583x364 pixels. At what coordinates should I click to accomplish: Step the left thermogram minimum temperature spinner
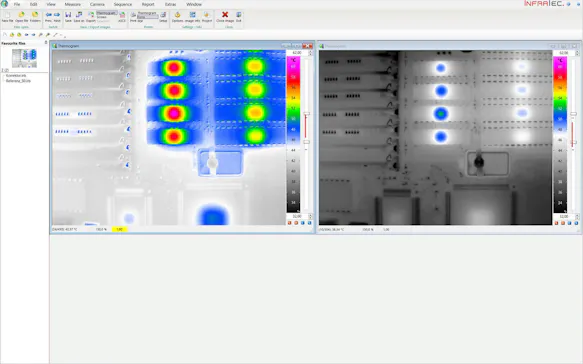coord(310,216)
